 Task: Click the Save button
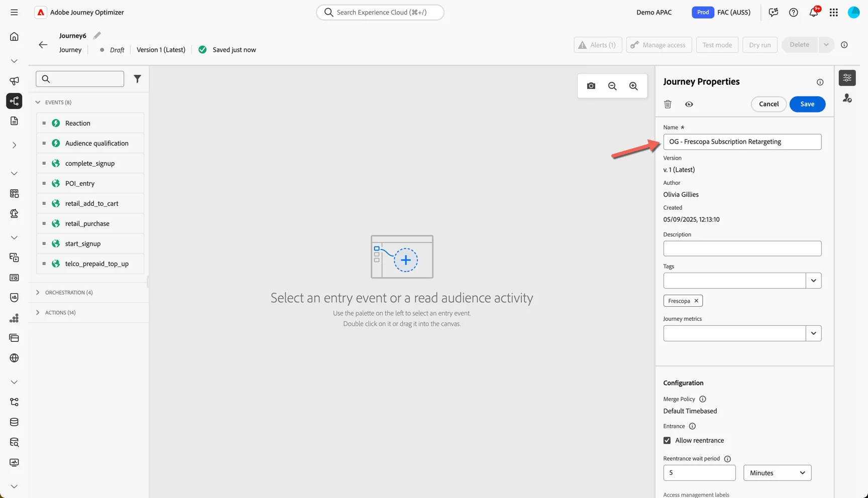(807, 104)
